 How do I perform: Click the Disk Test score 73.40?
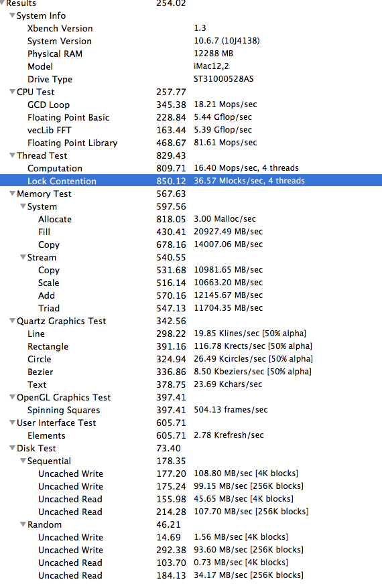168,449
